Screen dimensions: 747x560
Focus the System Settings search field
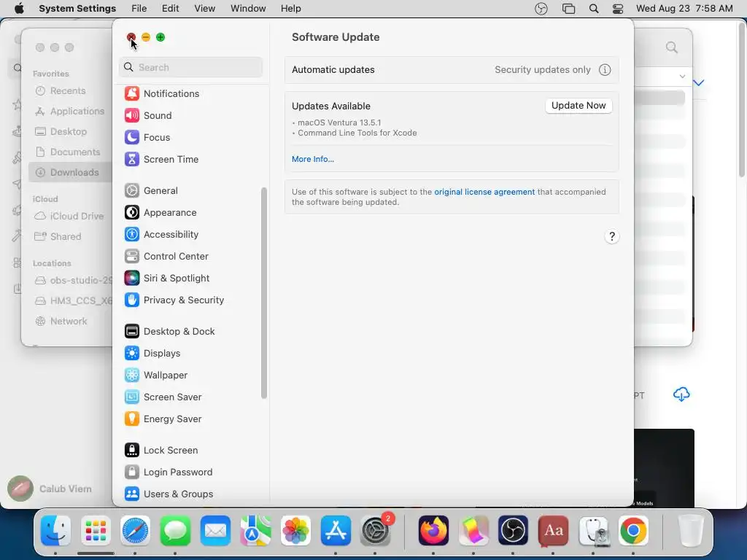coord(190,67)
